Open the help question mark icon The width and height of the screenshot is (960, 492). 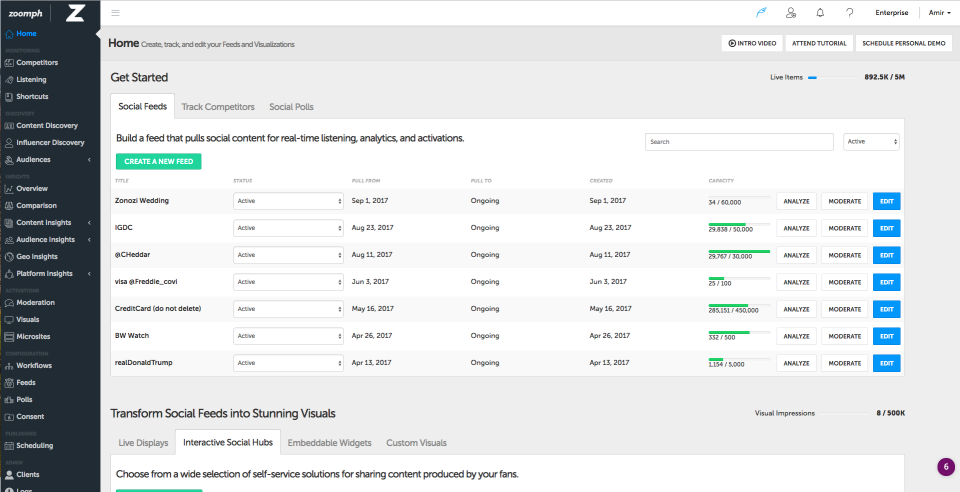(849, 13)
